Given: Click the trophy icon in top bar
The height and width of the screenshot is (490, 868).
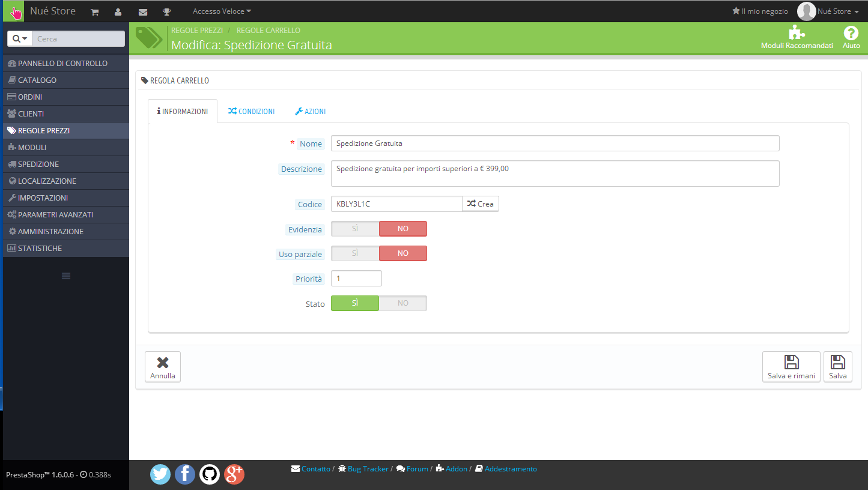Looking at the screenshot, I should coord(167,12).
